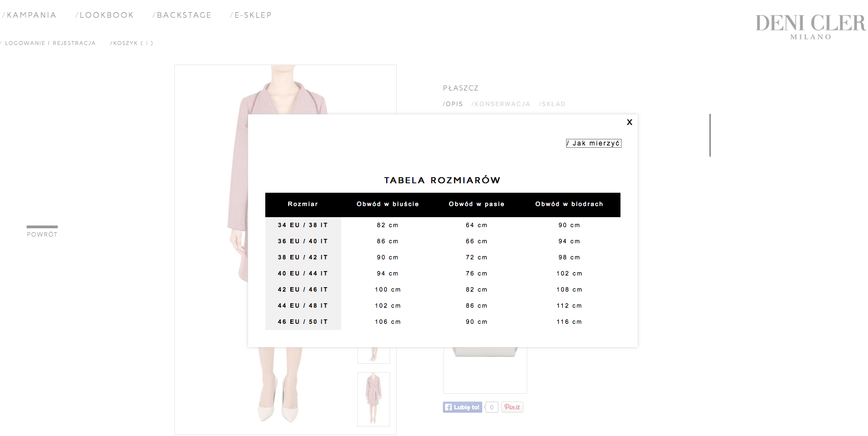Image resolution: width=868 pixels, height=436 pixels.
Task: Select the 40 EU / 44 IT row
Action: pyautogui.click(x=443, y=273)
